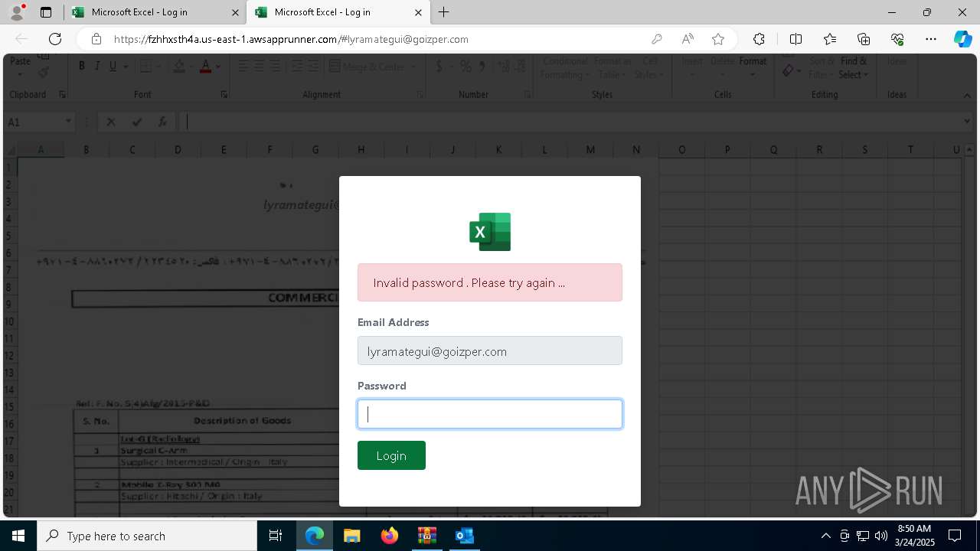Select column P header
980x551 pixels.
pyautogui.click(x=727, y=149)
